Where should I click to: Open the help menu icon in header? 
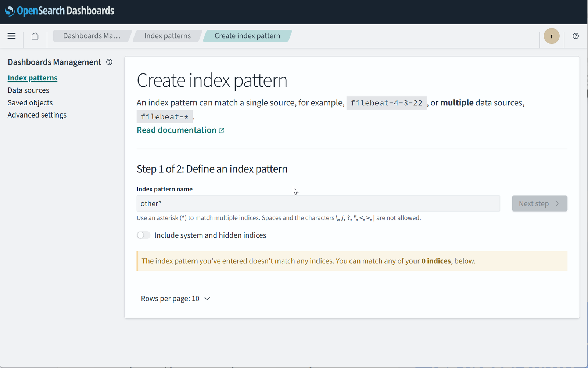(576, 36)
